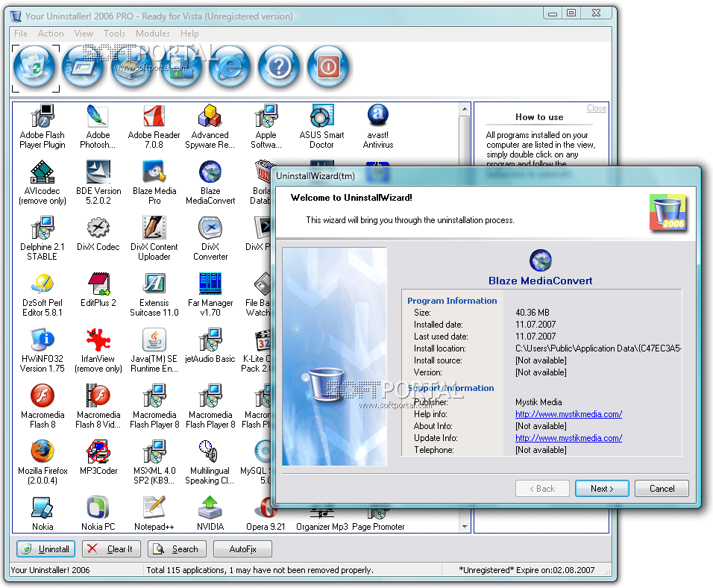The height and width of the screenshot is (588, 713).
Task: Click the red power exit toolbar icon
Action: pos(328,67)
